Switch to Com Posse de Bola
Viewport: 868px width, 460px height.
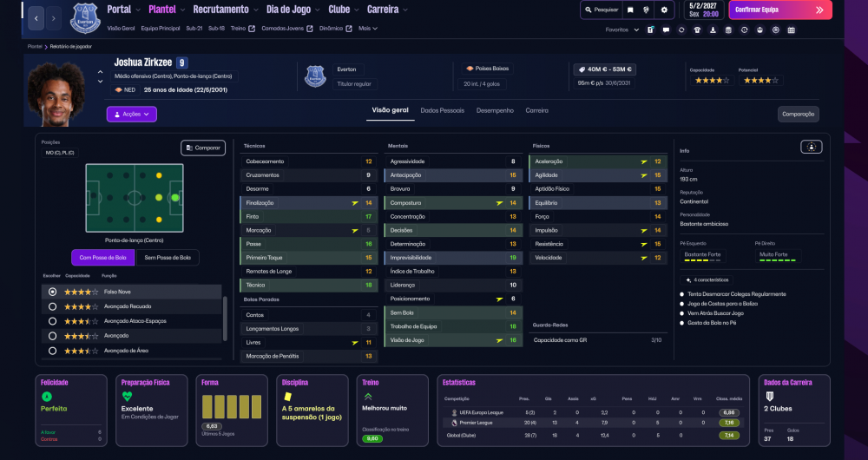tap(103, 258)
